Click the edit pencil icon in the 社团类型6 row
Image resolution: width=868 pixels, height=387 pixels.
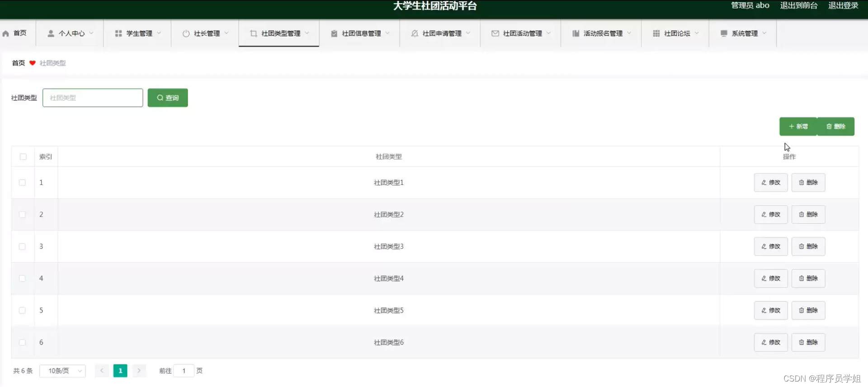tap(764, 342)
